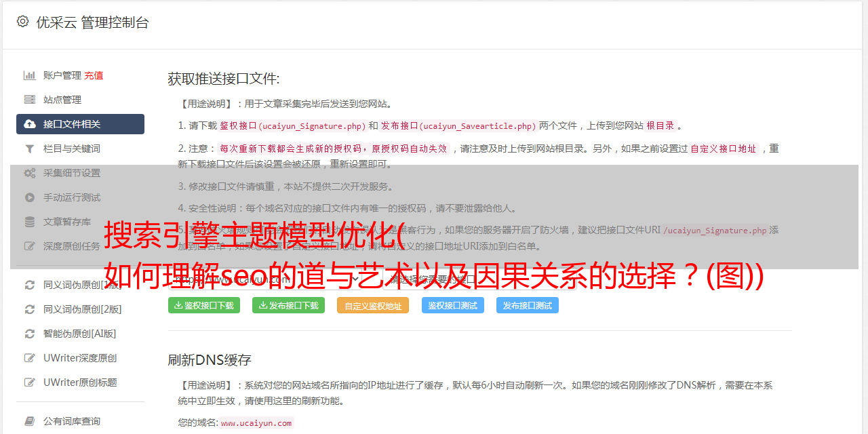Click 鉴权接口(ucaiyun_Signature.php) highlighted text

tap(292, 126)
